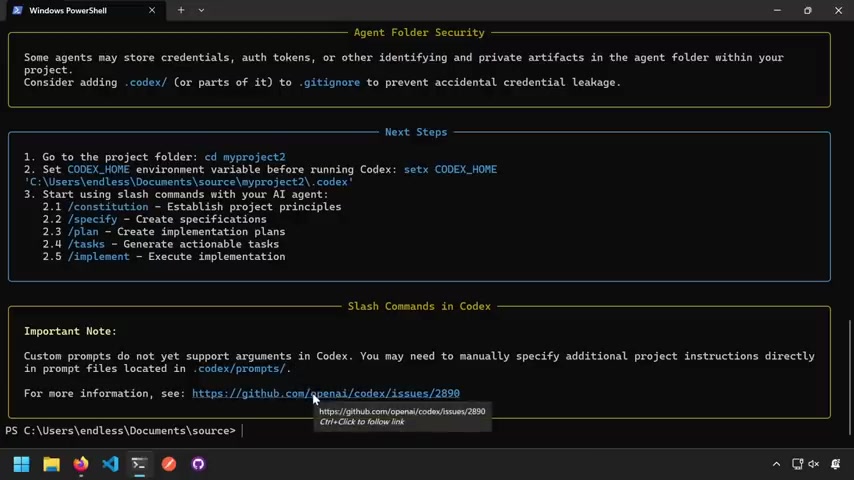Open GitHub Desktop from the taskbar
The width and height of the screenshot is (854, 480).
[x=198, y=464]
